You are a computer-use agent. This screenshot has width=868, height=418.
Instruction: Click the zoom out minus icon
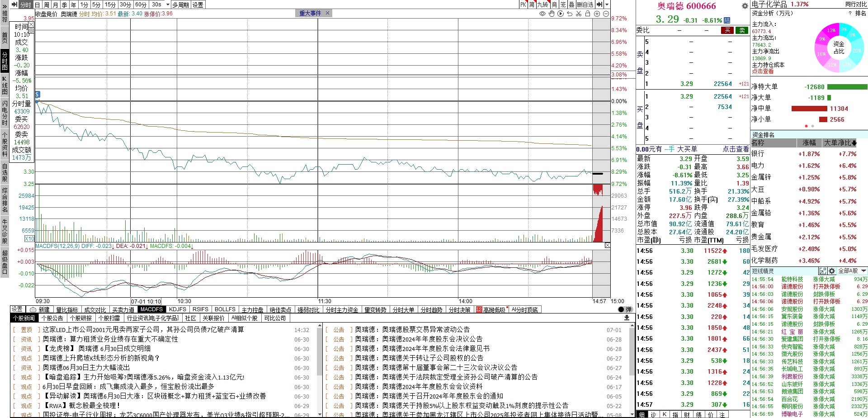tap(606, 14)
